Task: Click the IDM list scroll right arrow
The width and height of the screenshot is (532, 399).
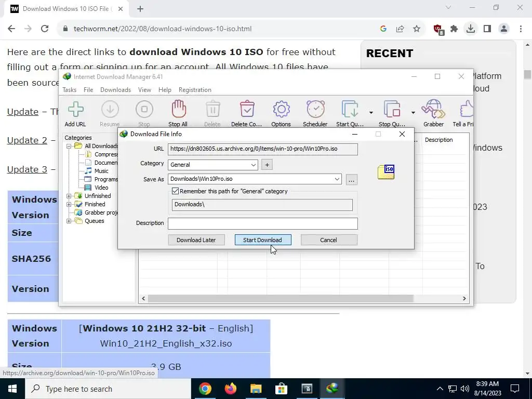Action: [464, 299]
